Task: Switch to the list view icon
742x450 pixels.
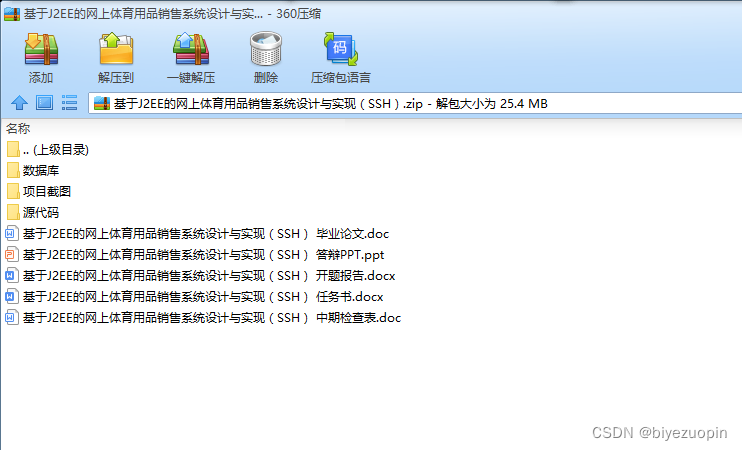Action: click(70, 103)
